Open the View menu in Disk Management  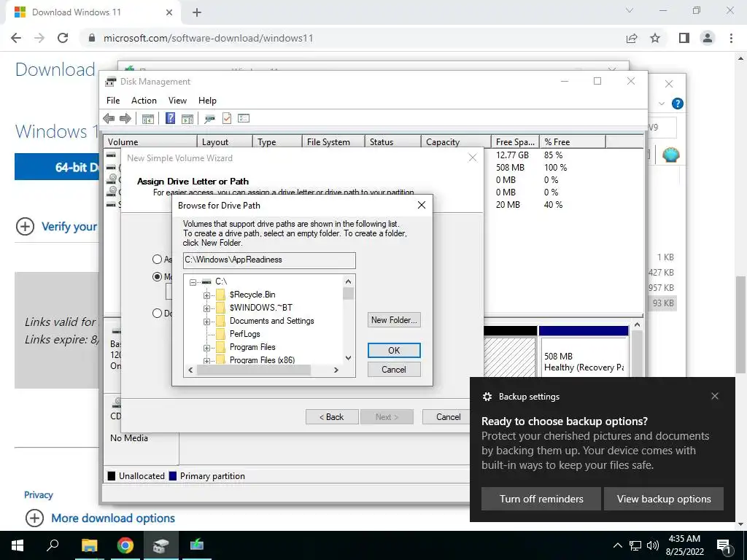pos(177,101)
